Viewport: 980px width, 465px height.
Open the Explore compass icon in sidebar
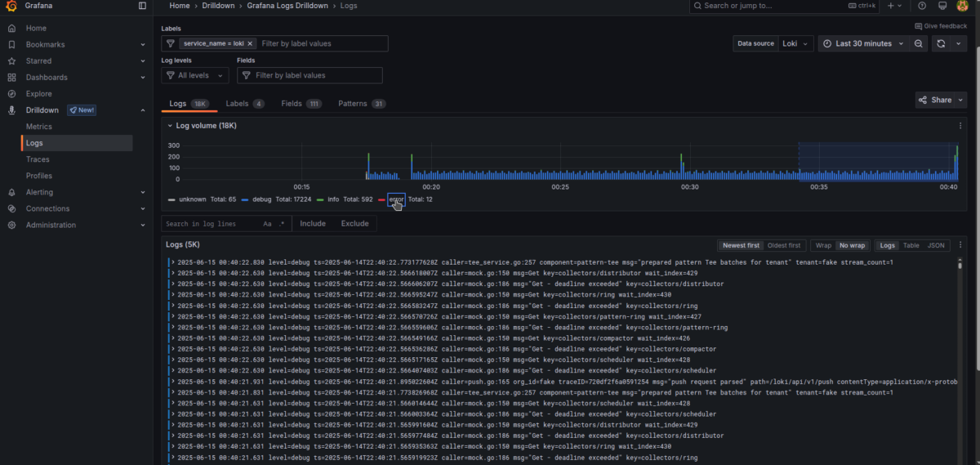[x=11, y=94]
